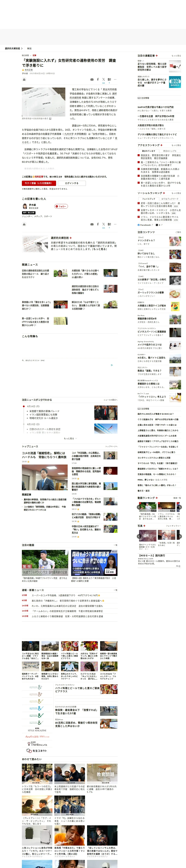This screenshot has height=868, width=186.
Task: Open more share options (…) under headline
Action: pyautogui.click(x=115, y=80)
